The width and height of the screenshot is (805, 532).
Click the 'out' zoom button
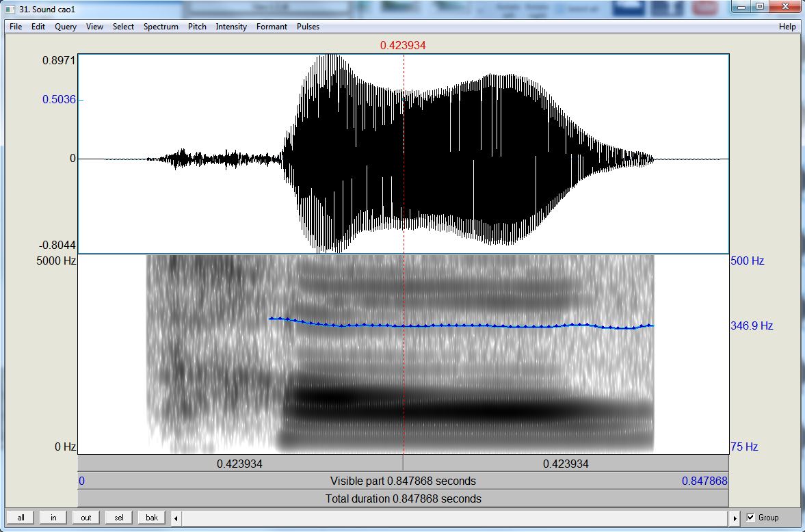point(86,518)
